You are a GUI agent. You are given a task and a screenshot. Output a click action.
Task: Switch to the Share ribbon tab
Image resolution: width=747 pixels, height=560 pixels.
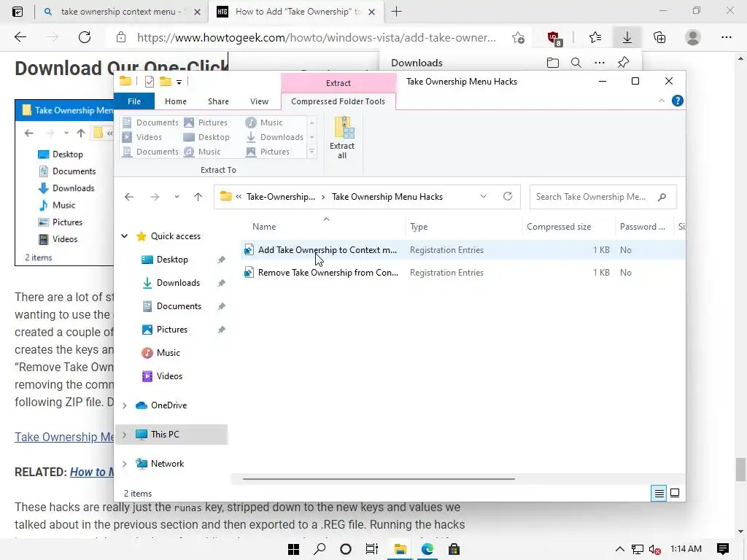pos(218,101)
